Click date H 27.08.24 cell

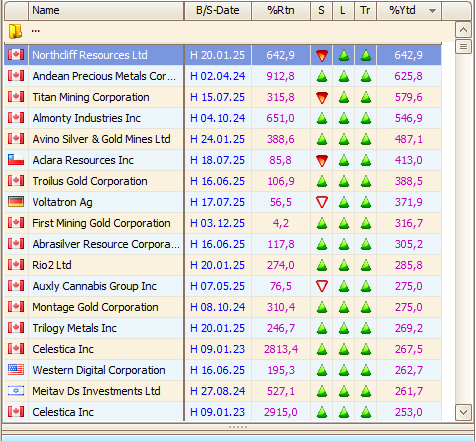(x=218, y=391)
